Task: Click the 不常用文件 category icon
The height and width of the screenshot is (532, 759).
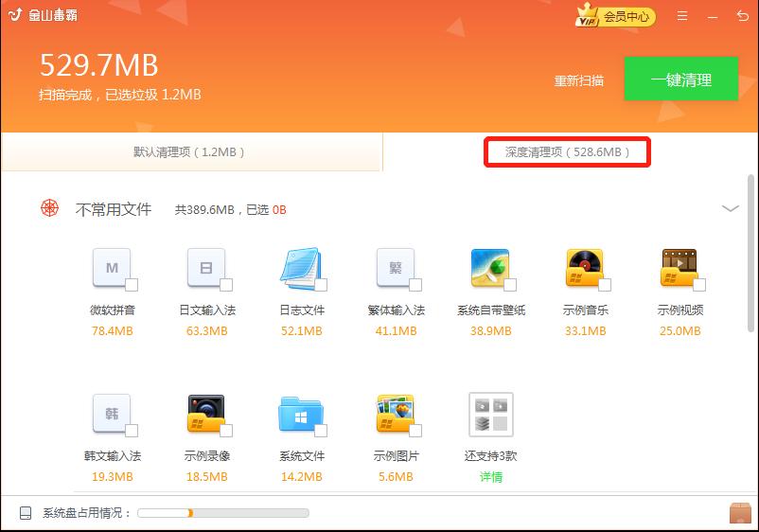Action: pos(49,208)
